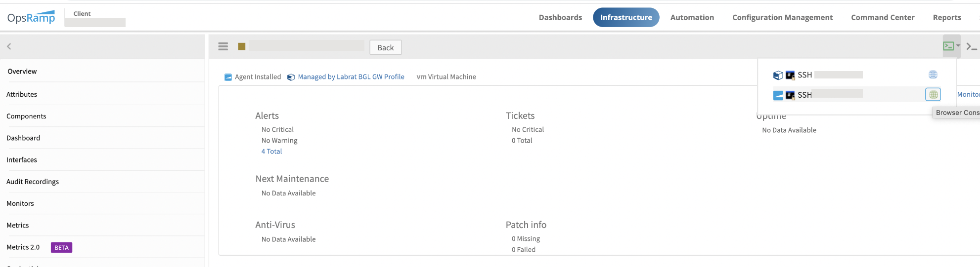980x267 pixels.
Task: Switch to the Automation menu
Action: (692, 17)
